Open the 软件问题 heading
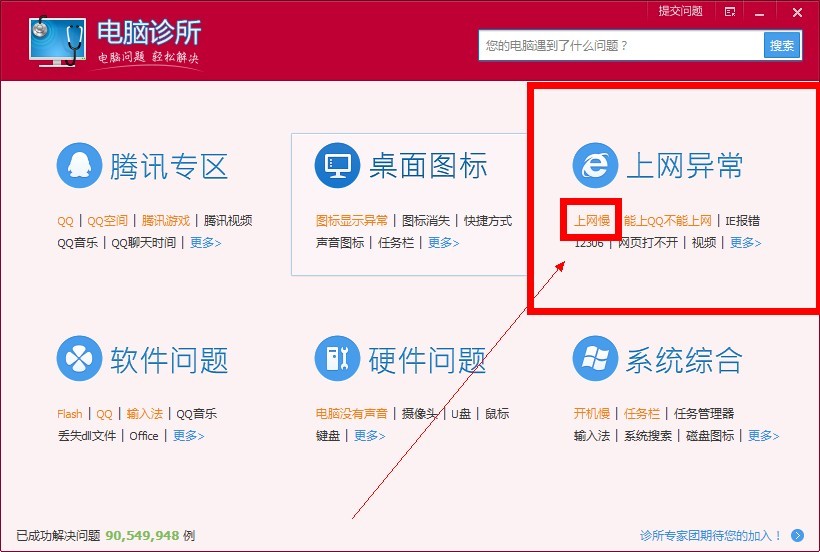The width and height of the screenshot is (820, 552). click(x=169, y=360)
